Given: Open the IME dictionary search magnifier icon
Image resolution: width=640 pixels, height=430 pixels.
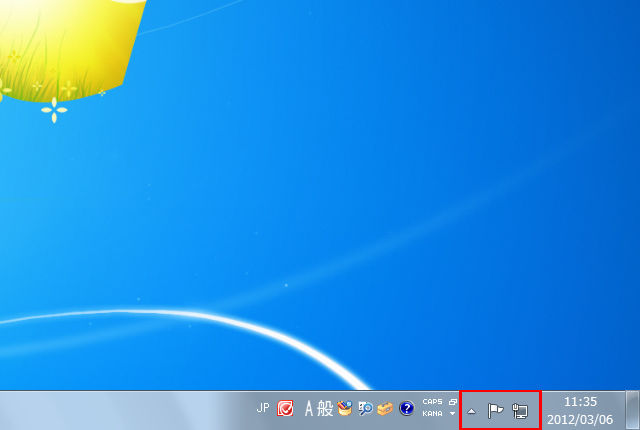Looking at the screenshot, I should tap(365, 408).
